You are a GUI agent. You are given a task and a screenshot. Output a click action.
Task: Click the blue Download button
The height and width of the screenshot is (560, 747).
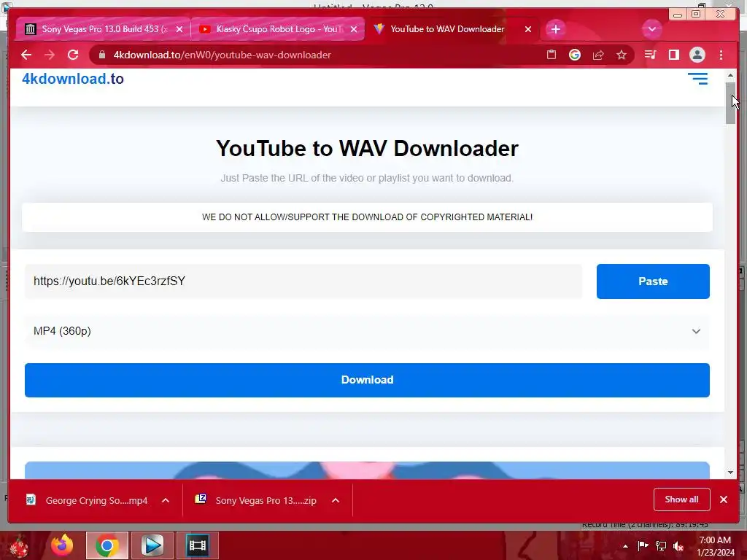pyautogui.click(x=367, y=380)
